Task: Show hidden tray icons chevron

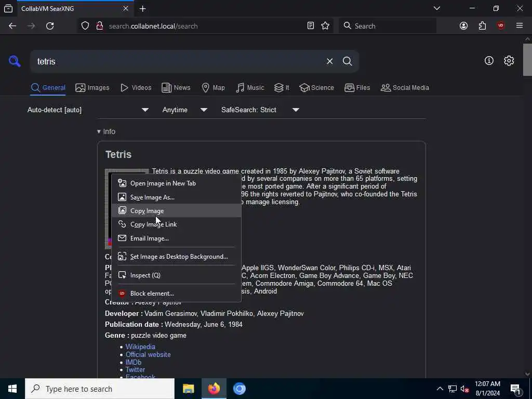Action: tap(440, 389)
